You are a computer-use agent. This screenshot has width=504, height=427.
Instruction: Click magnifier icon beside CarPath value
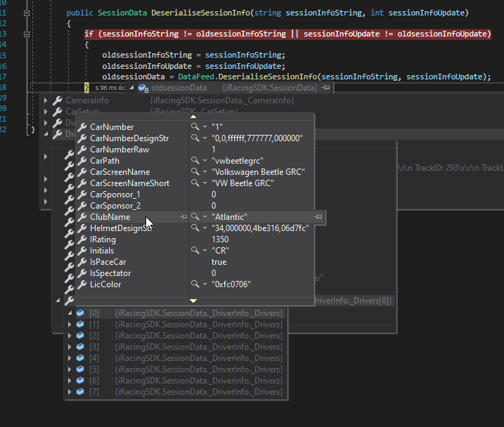click(x=195, y=160)
